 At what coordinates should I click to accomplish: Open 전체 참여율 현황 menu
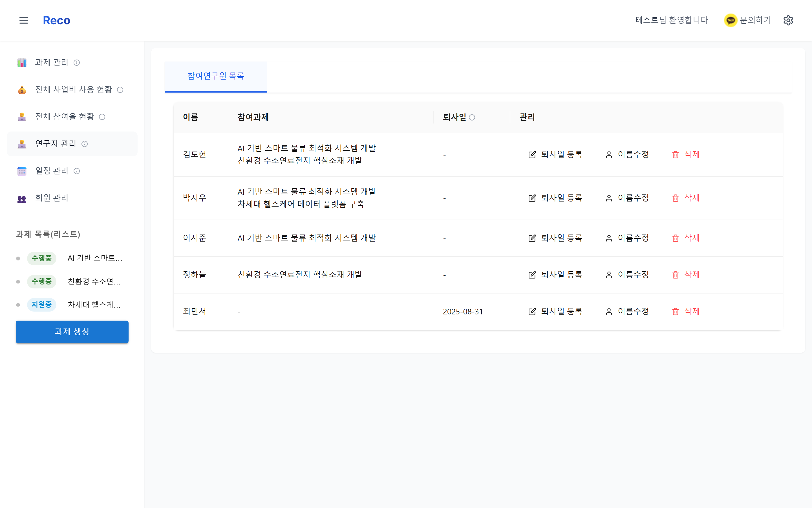pos(72,117)
